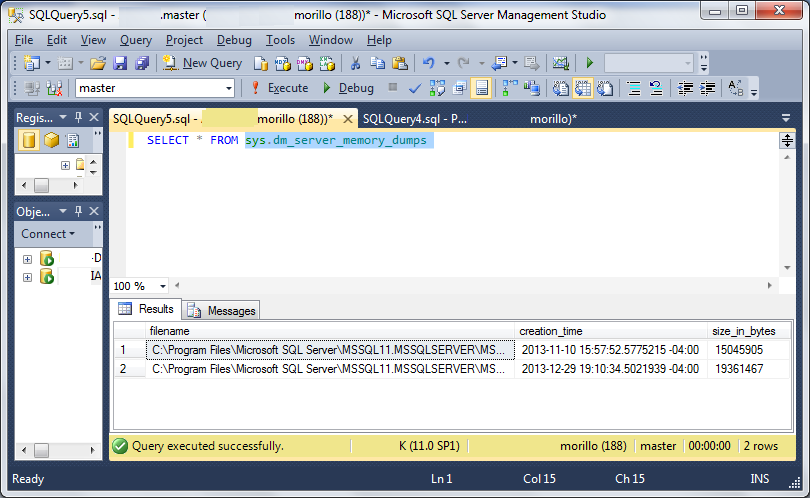This screenshot has width=810, height=498.
Task: Click the Paste icon
Action: pos(400,63)
